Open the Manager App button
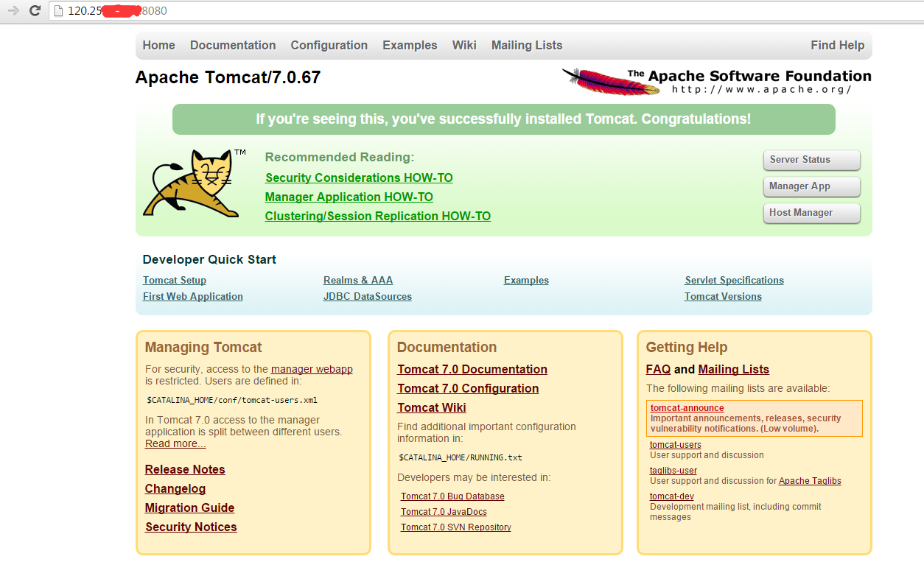Image resolution: width=924 pixels, height=576 pixels. pos(812,186)
